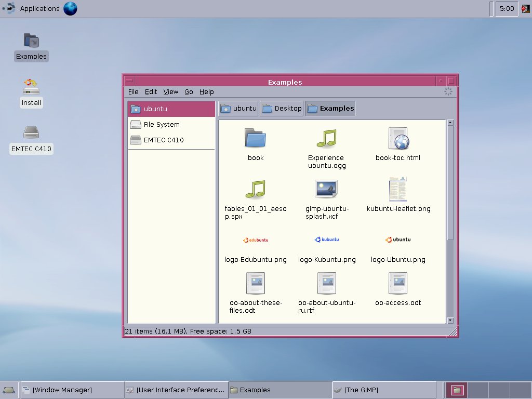Open the View menu
Viewport: 532px width, 399px height.
tap(170, 92)
